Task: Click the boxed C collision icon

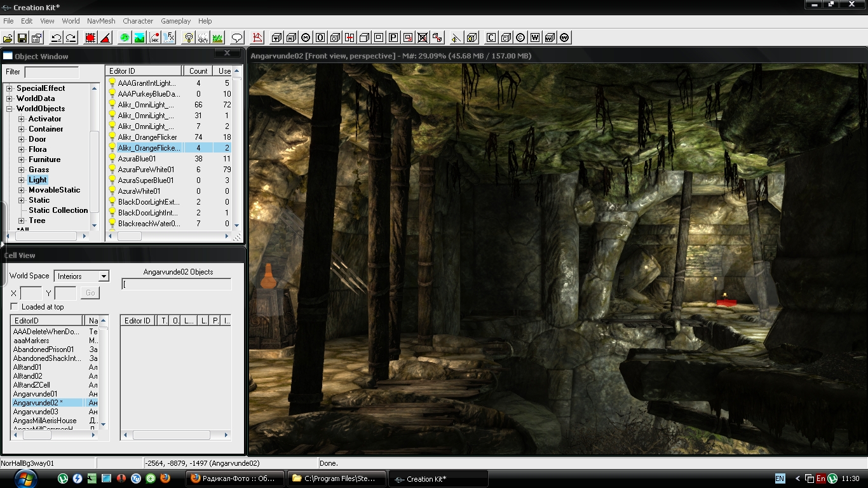Action: tap(491, 37)
